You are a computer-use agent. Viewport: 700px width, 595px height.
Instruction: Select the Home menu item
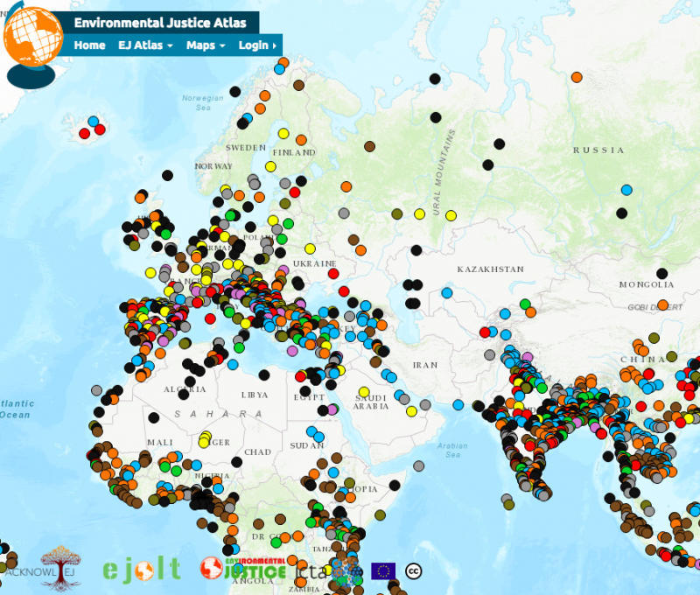89,45
